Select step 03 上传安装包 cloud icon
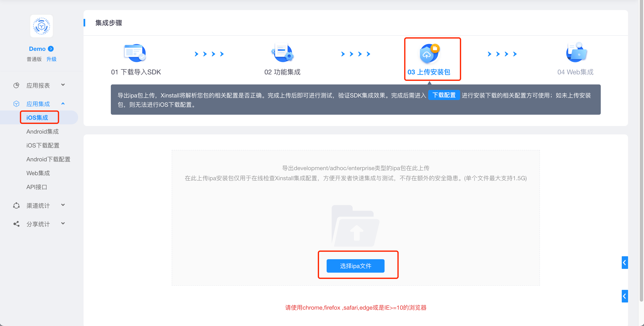644x326 pixels. click(x=429, y=53)
